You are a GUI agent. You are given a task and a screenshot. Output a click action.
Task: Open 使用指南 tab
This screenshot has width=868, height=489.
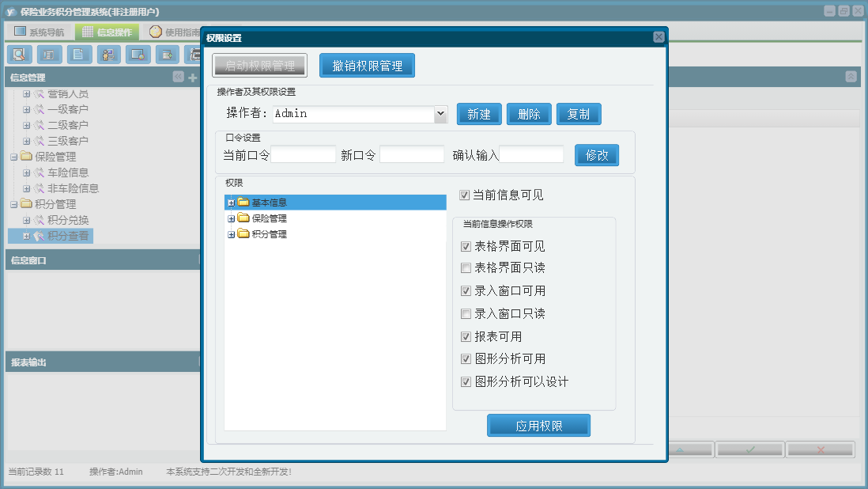(x=175, y=32)
